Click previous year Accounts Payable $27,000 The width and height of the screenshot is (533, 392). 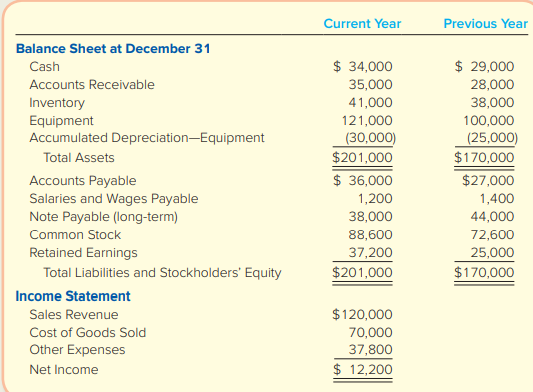[x=488, y=181]
